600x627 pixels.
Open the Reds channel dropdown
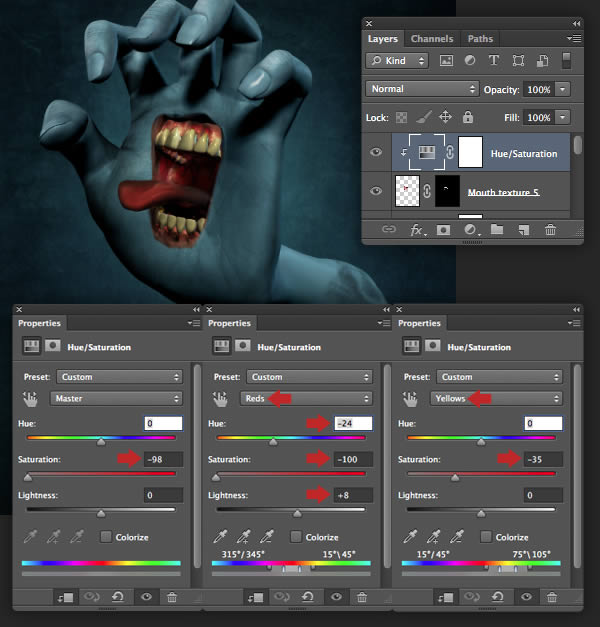306,398
